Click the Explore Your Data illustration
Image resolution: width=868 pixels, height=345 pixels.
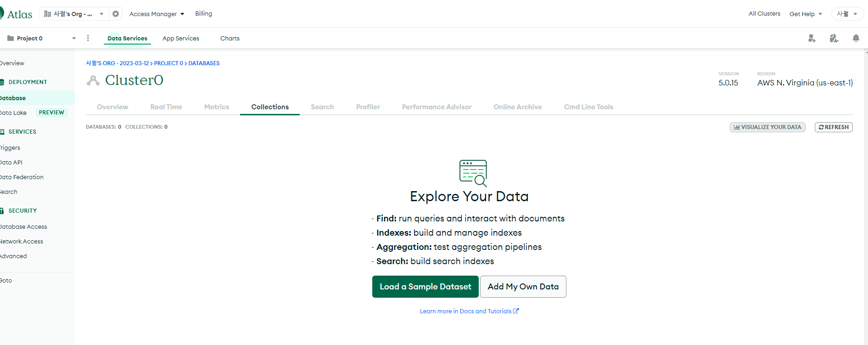click(x=473, y=173)
